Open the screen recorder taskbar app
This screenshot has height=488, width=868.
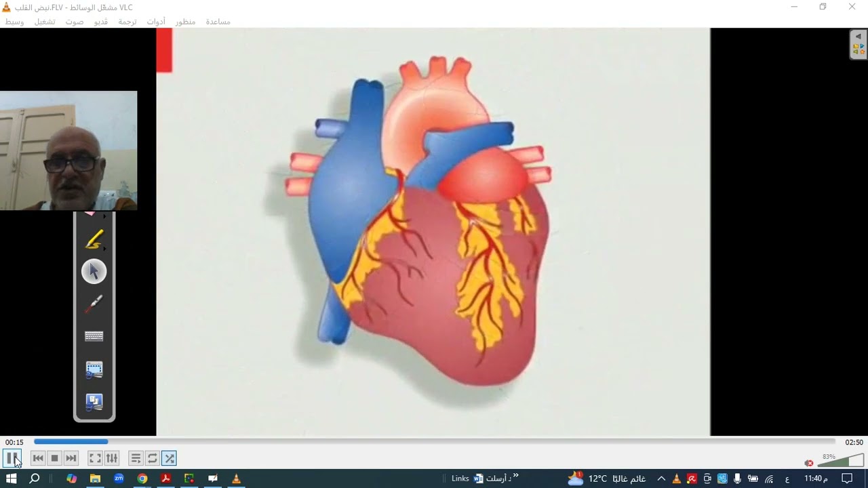(x=189, y=479)
